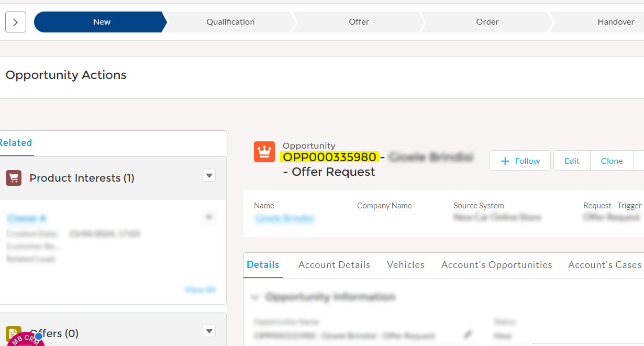The width and height of the screenshot is (644, 346).
Task: Expand the path sidebar arrow button
Action: pos(16,22)
